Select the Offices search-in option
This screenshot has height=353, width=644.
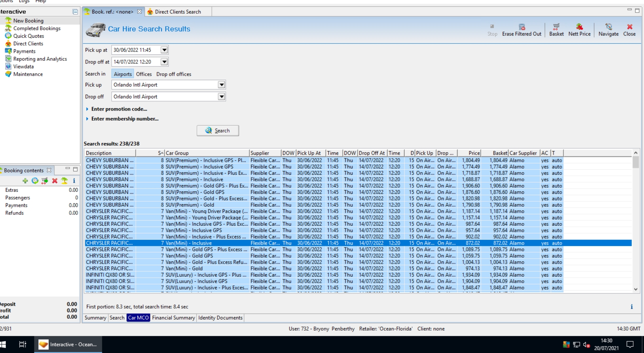pos(144,74)
